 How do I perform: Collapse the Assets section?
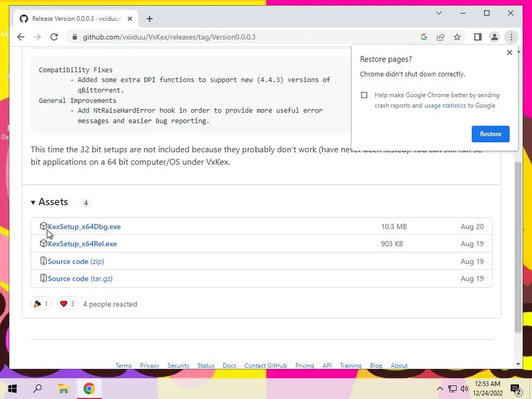coord(49,202)
